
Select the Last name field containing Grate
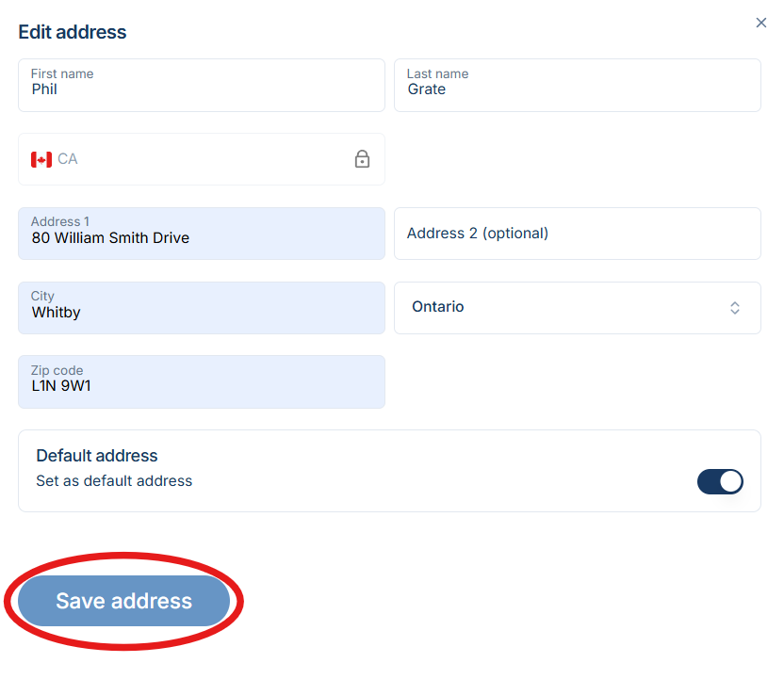(578, 89)
